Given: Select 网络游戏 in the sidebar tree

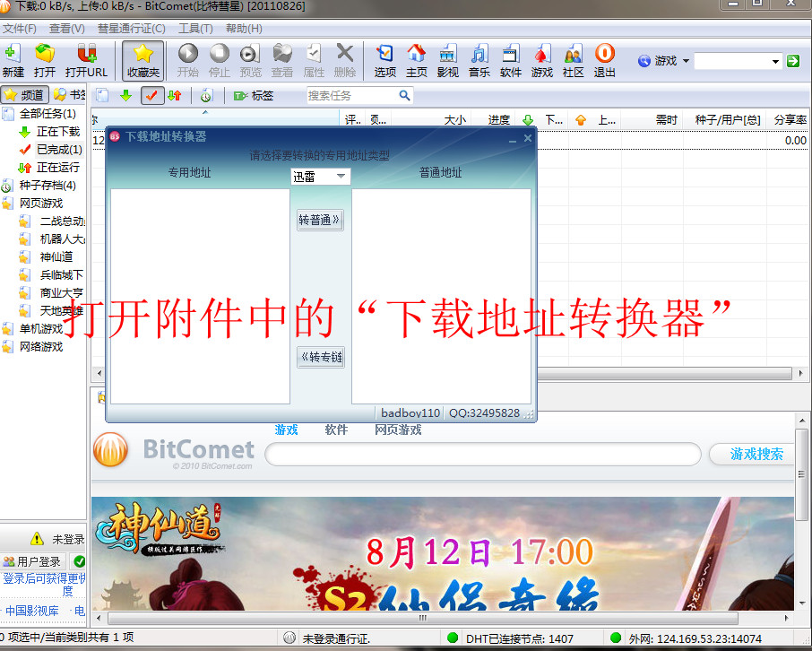Looking at the screenshot, I should point(41,347).
